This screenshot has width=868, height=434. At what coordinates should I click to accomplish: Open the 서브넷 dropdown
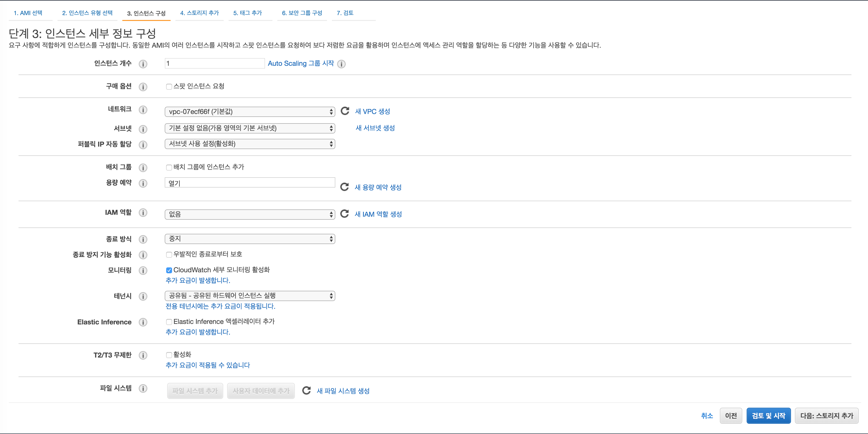click(x=250, y=128)
